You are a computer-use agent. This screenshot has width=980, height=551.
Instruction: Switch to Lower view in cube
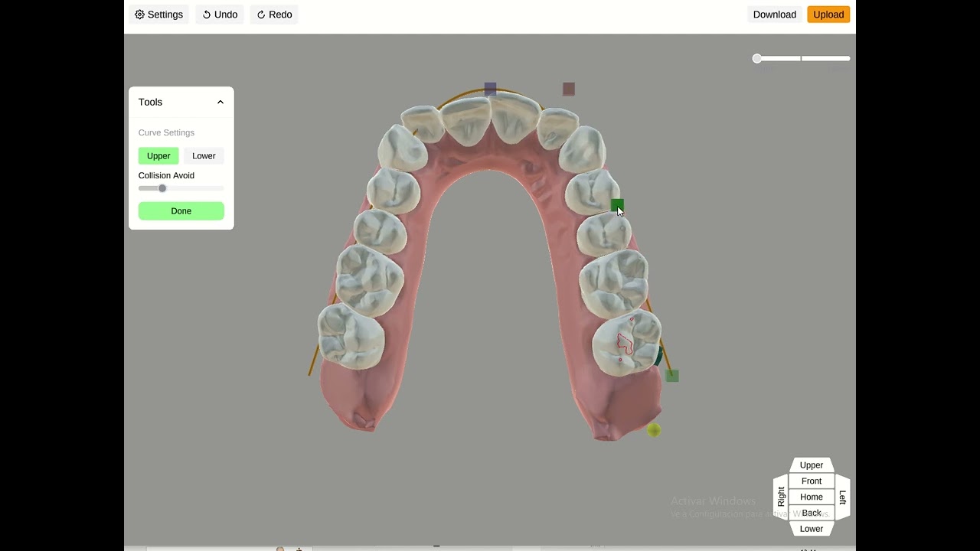tap(812, 529)
